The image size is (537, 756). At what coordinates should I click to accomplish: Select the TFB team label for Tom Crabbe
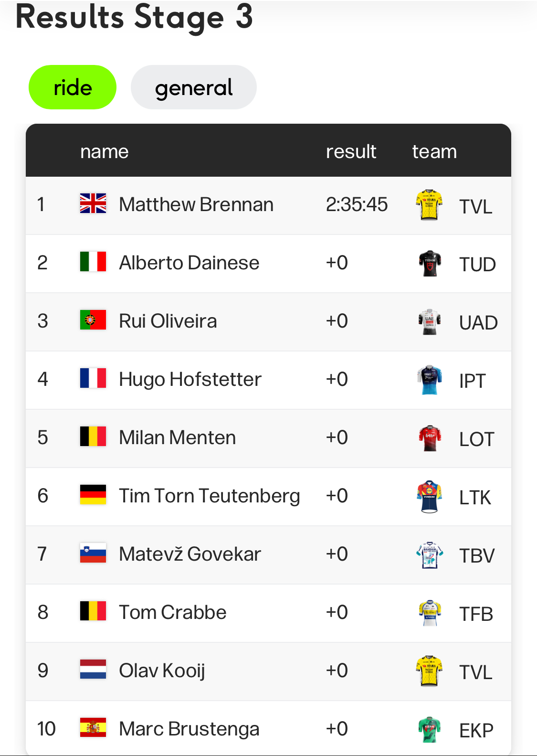(476, 614)
